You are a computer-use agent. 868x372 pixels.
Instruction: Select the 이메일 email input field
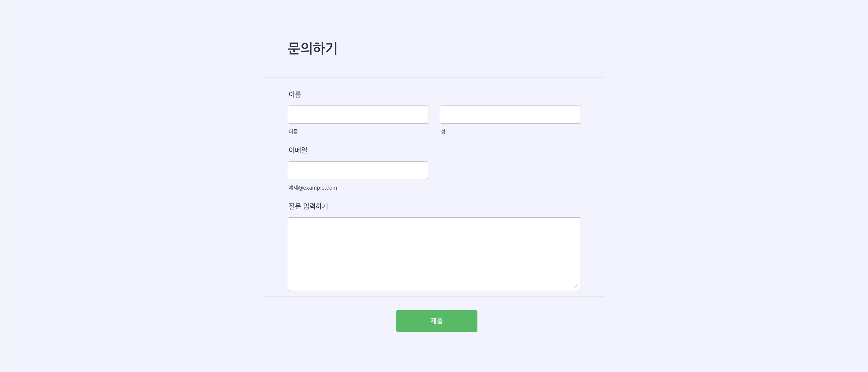[x=357, y=170]
